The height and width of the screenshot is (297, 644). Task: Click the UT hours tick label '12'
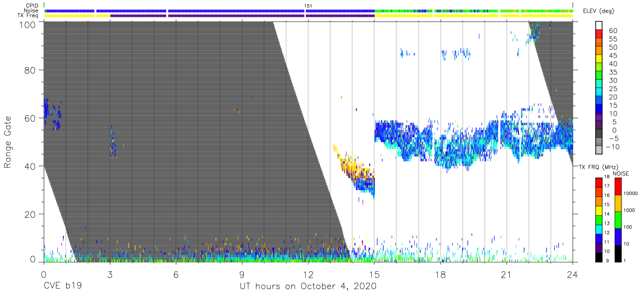[308, 274]
